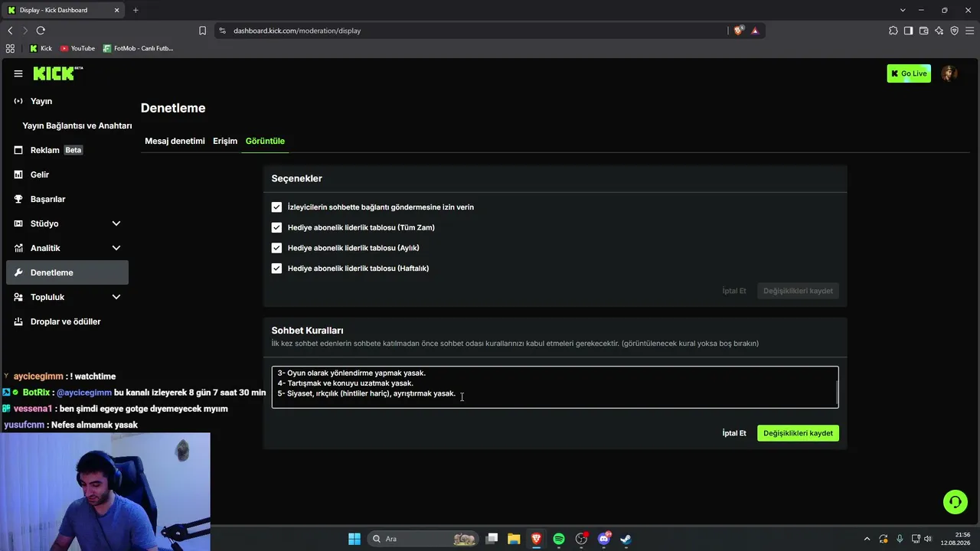
Task: Open File Explorer from the taskbar
Action: click(514, 539)
